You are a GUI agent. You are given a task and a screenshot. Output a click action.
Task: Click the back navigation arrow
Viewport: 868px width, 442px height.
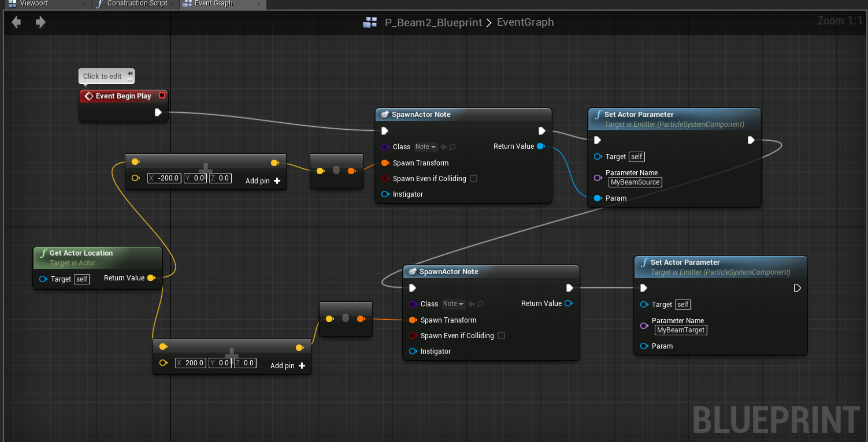[16, 22]
